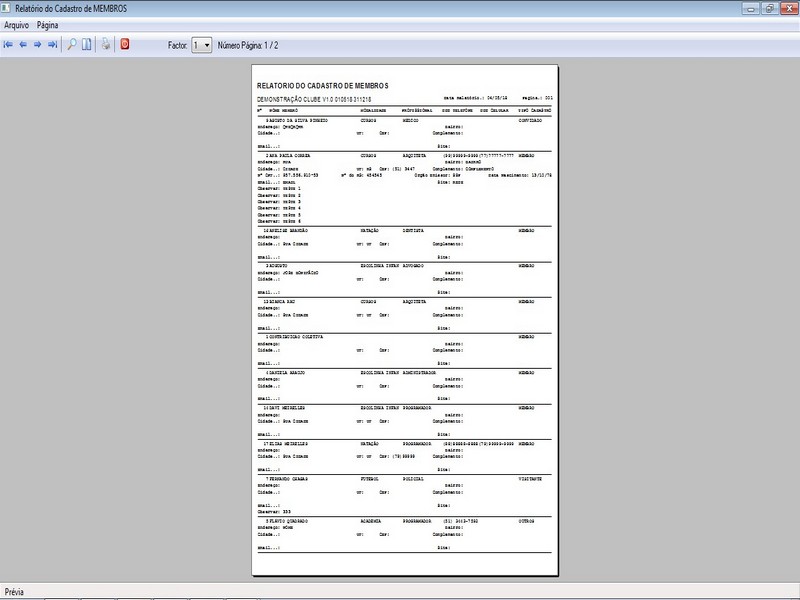The height and width of the screenshot is (600, 800).
Task: Go to the previous report page
Action: pyautogui.click(x=23, y=45)
